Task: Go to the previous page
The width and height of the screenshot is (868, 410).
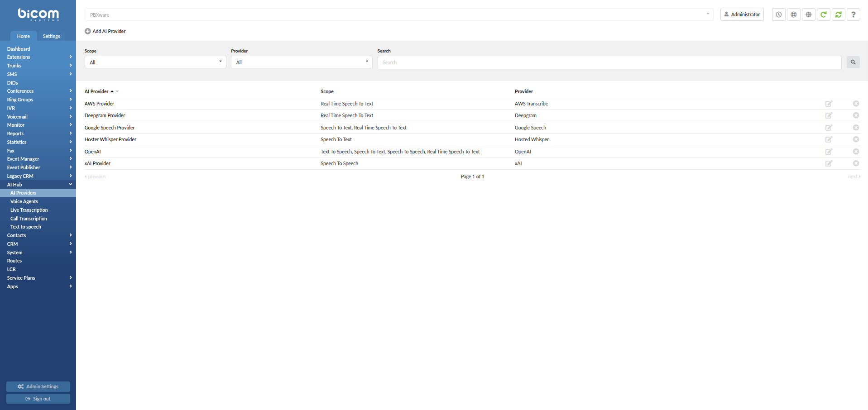Action: [x=95, y=176]
